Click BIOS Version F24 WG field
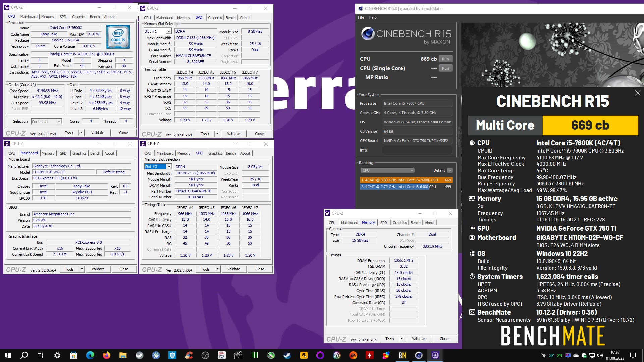 tap(82, 220)
